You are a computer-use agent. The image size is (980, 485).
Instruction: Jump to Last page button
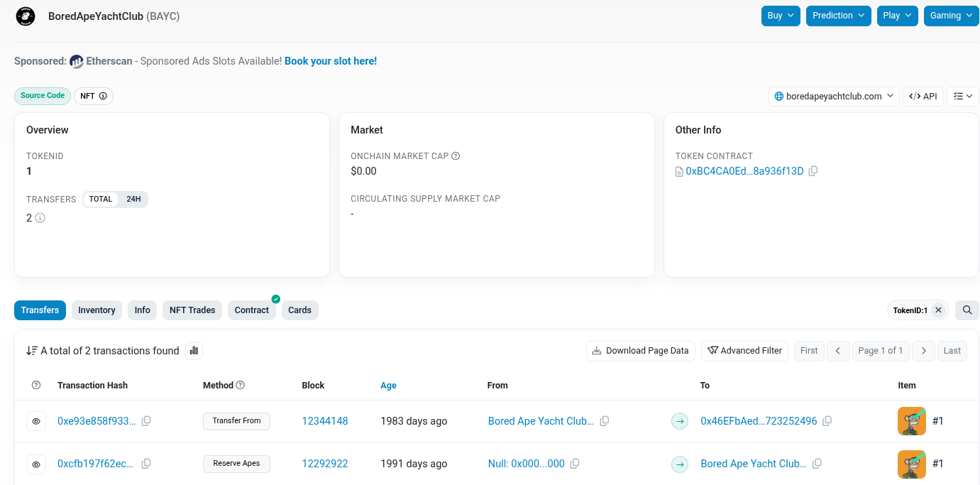[952, 351]
